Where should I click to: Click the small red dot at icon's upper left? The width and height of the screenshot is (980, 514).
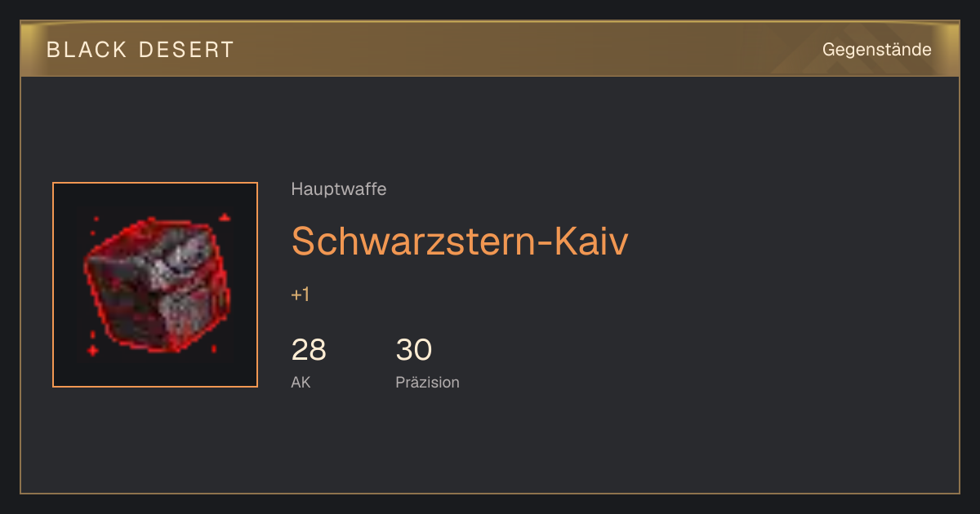[96, 219]
